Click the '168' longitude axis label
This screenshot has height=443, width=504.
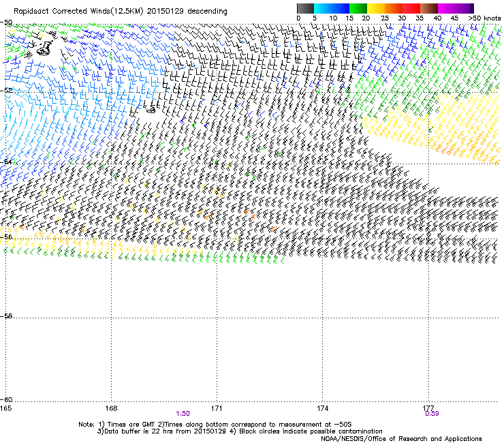111,408
